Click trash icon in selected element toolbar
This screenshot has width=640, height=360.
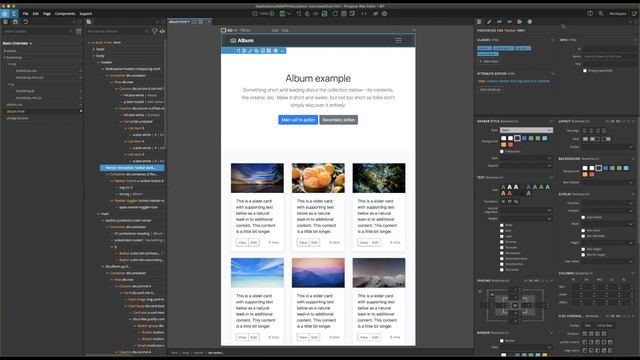coord(276,51)
